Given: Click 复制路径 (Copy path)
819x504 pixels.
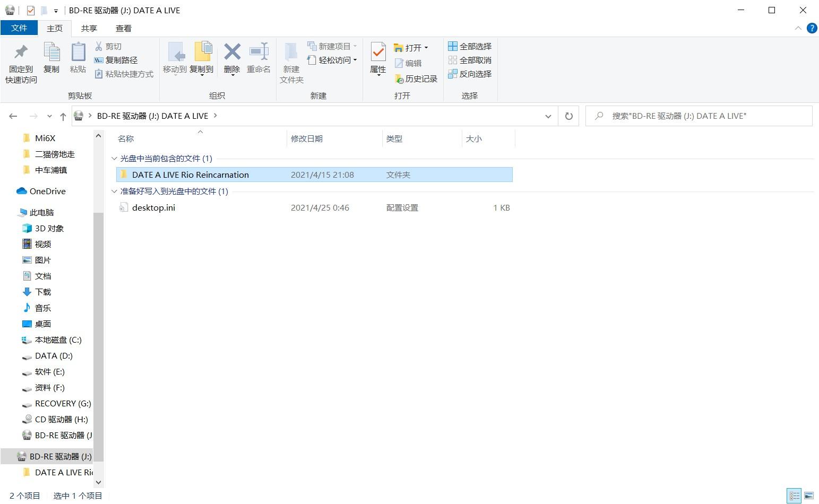Looking at the screenshot, I should click(116, 60).
